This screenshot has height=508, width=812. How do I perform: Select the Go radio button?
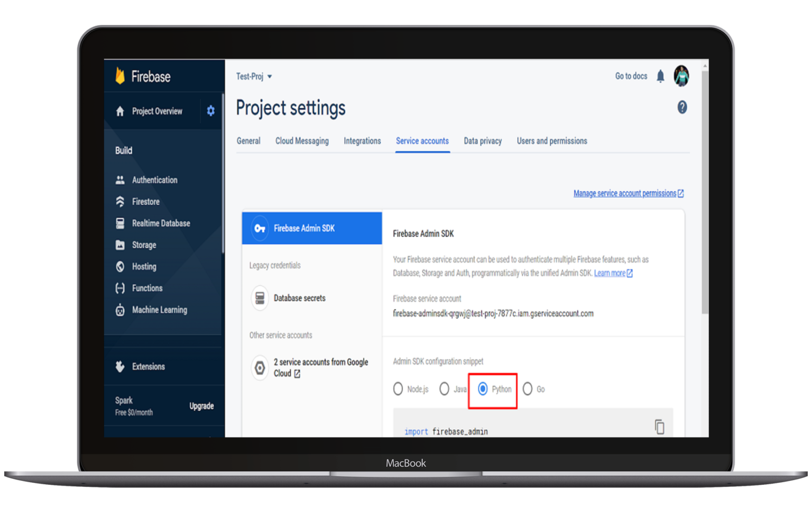528,389
